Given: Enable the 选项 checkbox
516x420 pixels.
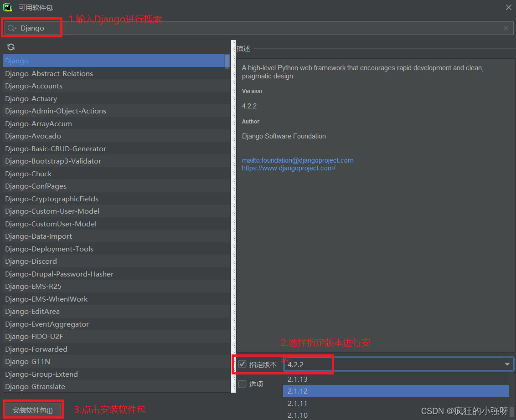Looking at the screenshot, I should (x=242, y=384).
